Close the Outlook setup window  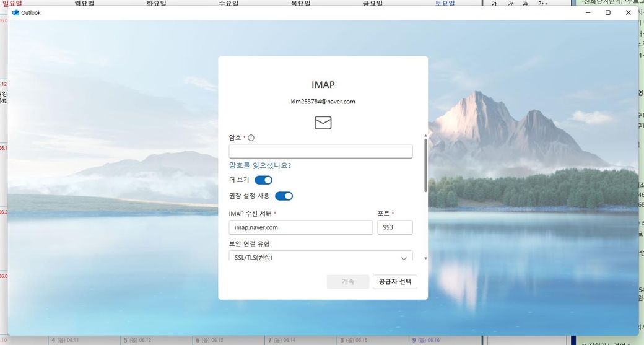[x=628, y=12]
